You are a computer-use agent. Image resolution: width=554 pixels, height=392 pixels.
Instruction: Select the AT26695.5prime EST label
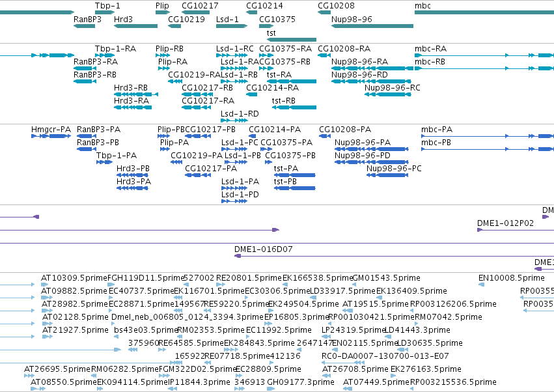pyautogui.click(x=57, y=369)
